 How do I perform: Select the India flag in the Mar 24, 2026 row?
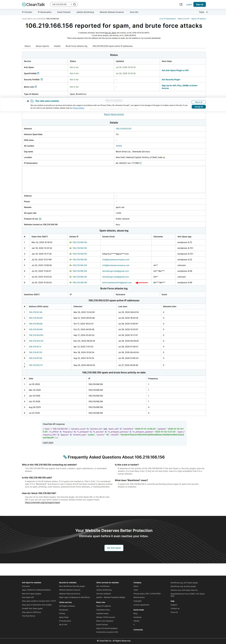coord(70,242)
